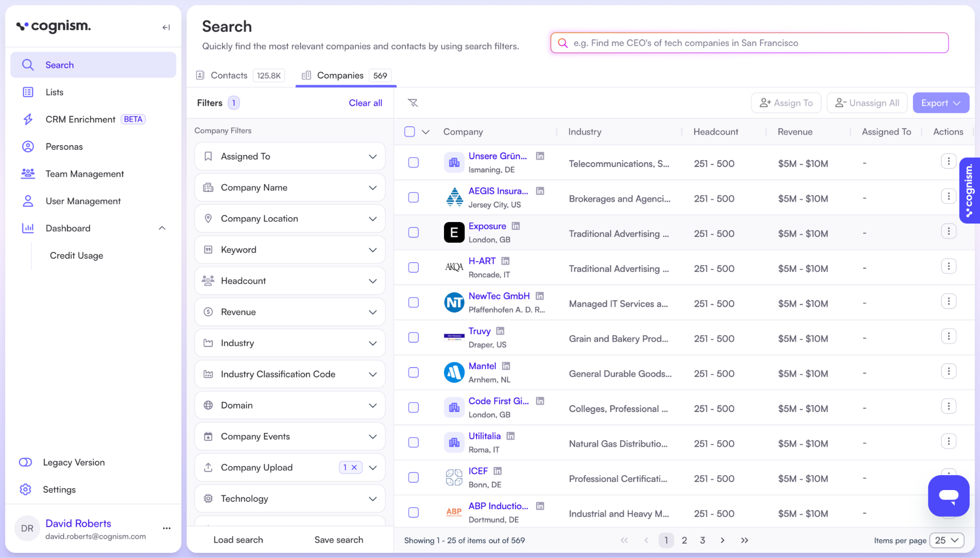Image resolution: width=980 pixels, height=558 pixels.
Task: Select the H-ART row checkbox
Action: point(413,268)
